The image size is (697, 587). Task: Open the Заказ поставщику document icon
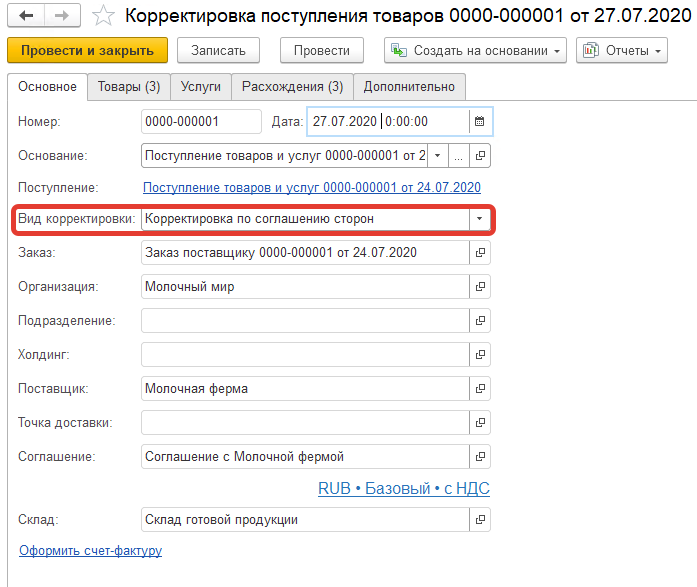pyautogui.click(x=480, y=253)
